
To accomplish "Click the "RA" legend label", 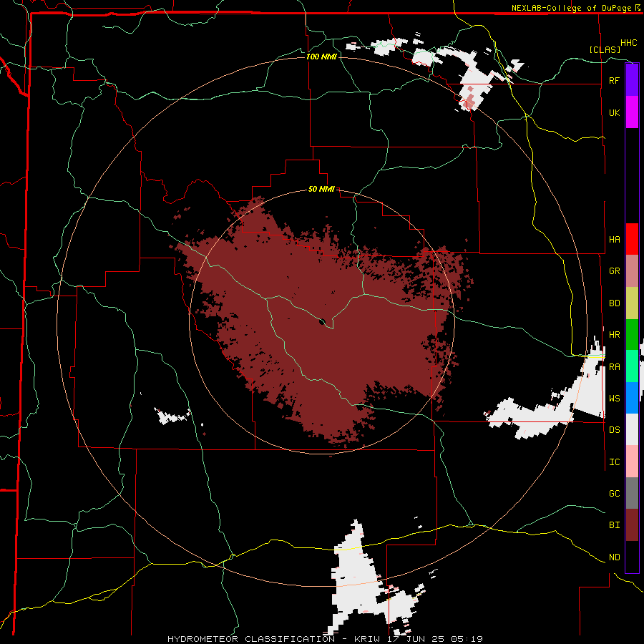I will [614, 366].
